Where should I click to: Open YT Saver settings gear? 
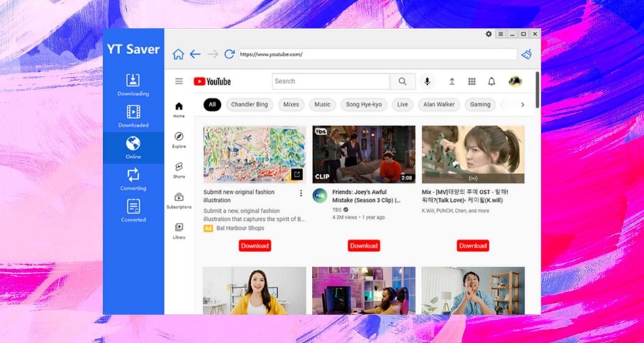tap(488, 34)
